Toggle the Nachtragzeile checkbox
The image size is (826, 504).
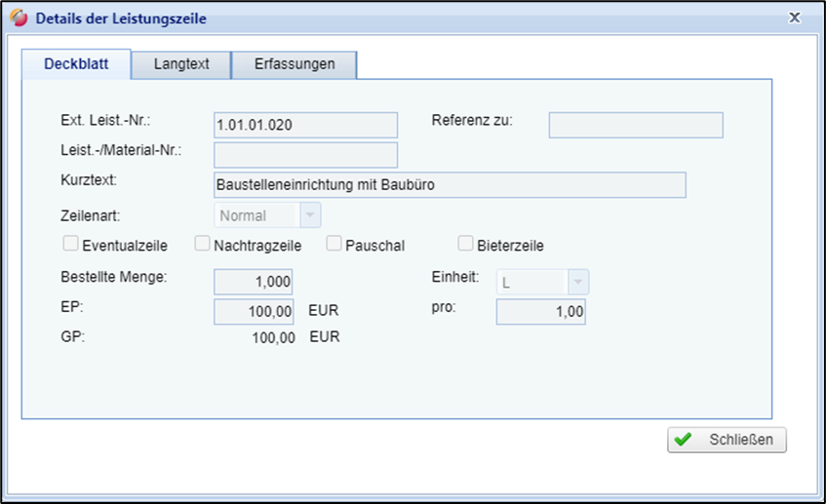(x=202, y=244)
